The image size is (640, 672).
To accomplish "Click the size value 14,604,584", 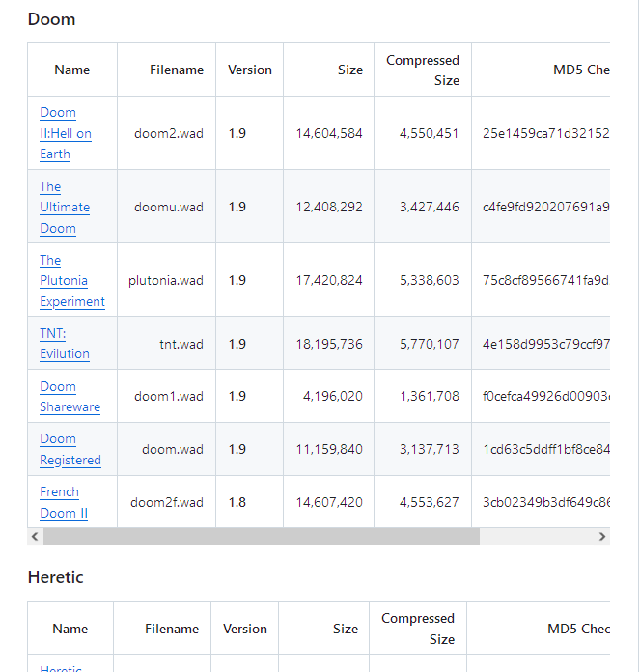I will (329, 133).
